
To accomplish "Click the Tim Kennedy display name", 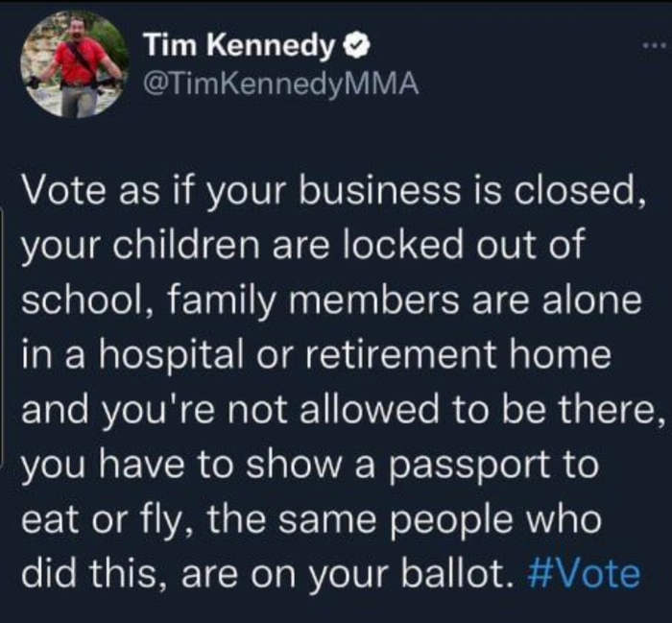I will 240,45.
